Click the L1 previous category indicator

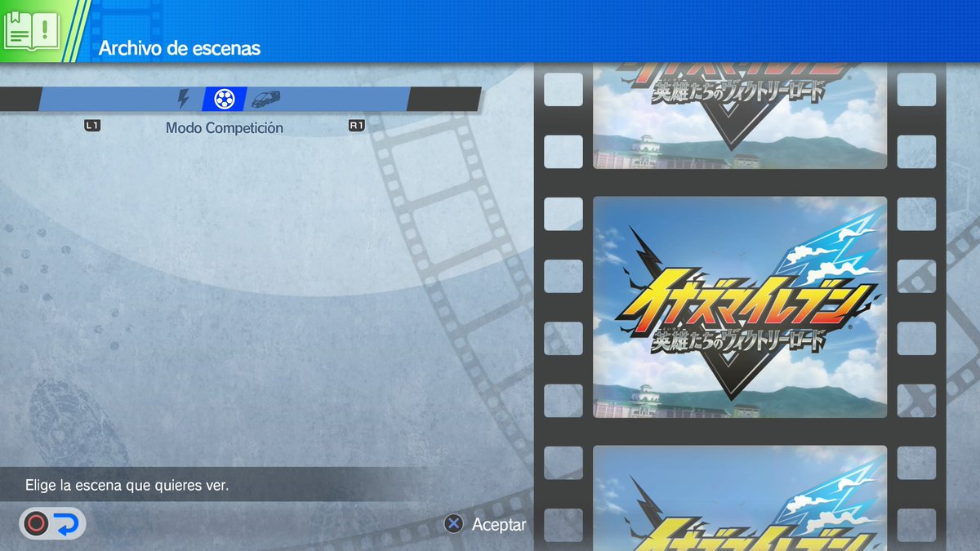[92, 127]
